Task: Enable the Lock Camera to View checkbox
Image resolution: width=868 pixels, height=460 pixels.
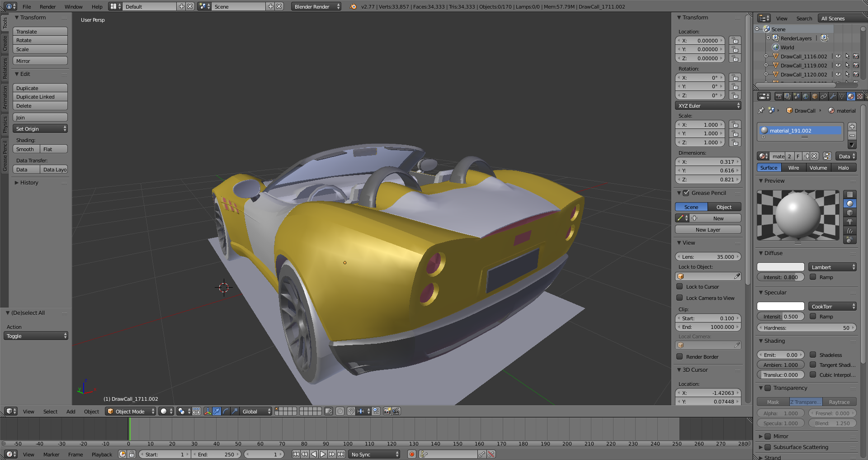Action: (679, 298)
